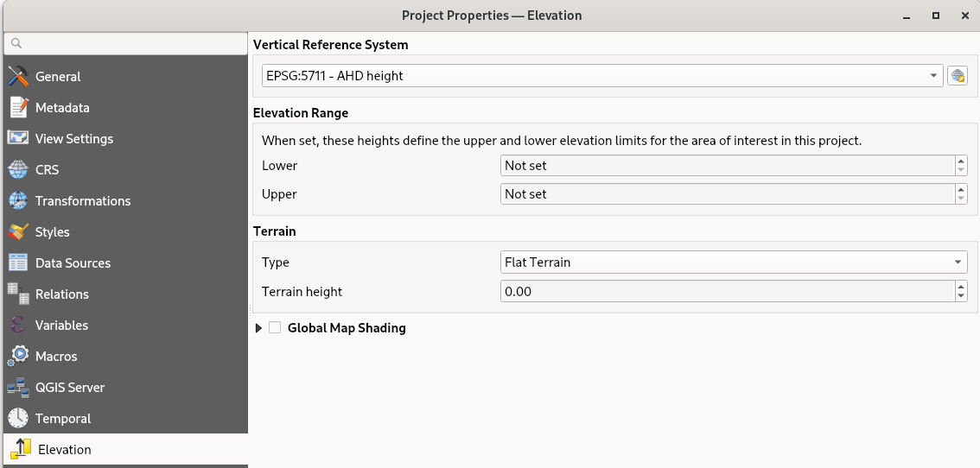Select the Temporal clock icon
Screen dimensions: 980x468
click(x=18, y=419)
